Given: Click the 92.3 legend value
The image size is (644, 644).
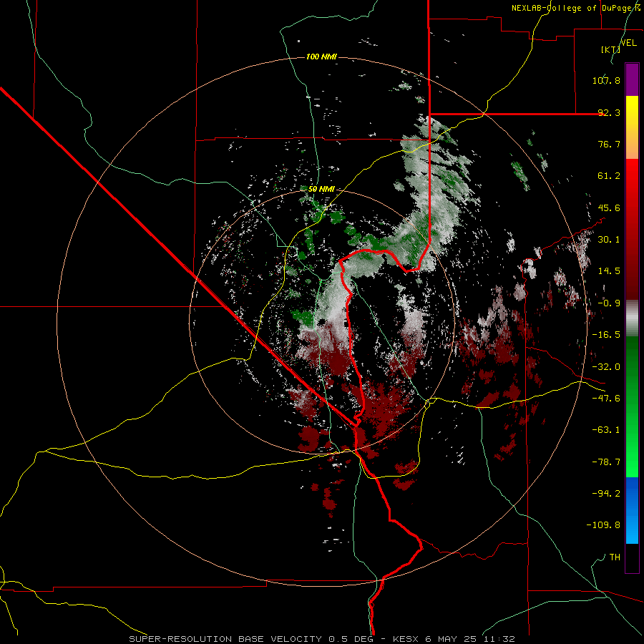Looking at the screenshot, I should coord(609,112).
